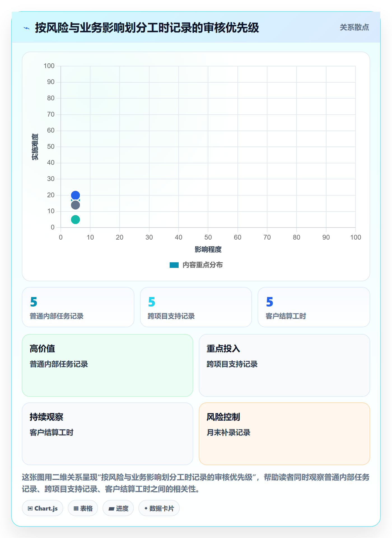392x538 pixels.
Task: Click the lightning bolt icon beside the title
Action: point(27,28)
